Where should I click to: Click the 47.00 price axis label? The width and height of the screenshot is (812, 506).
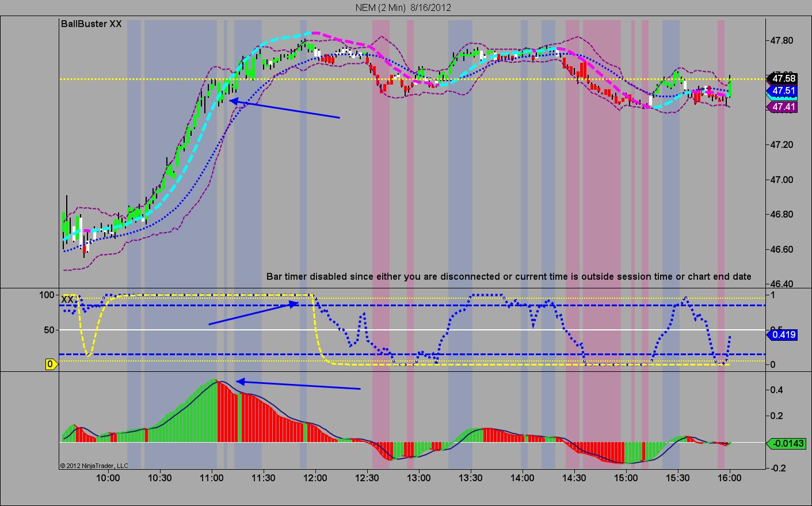(x=782, y=180)
